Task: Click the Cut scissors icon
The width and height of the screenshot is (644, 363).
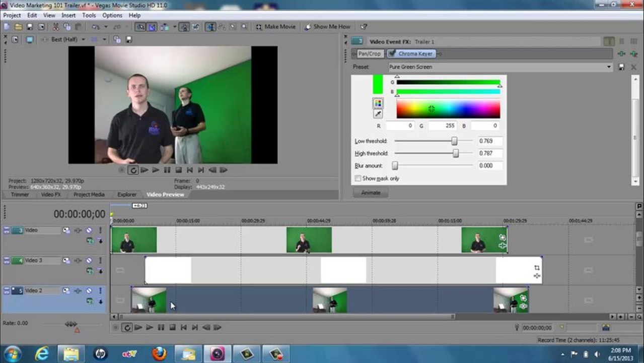Action: click(x=55, y=27)
